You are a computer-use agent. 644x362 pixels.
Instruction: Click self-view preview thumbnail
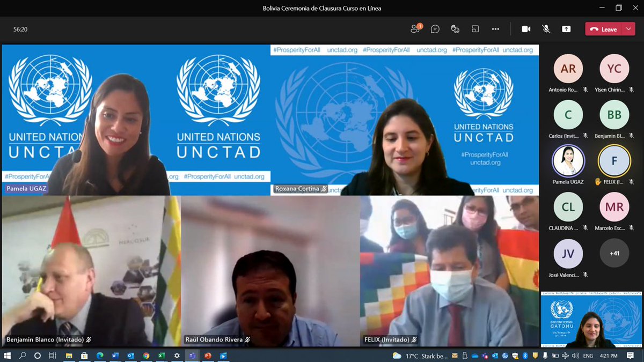point(591,320)
